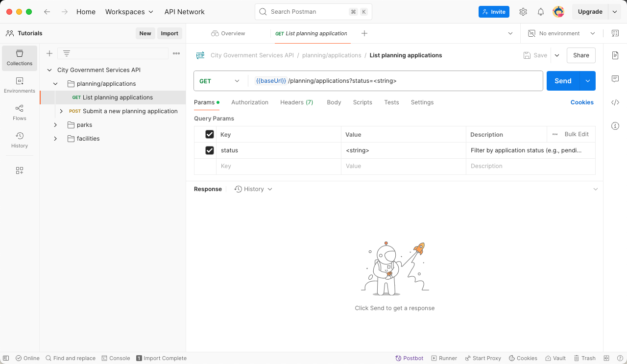Open the settings gear icon
627x364 pixels.
coord(523,12)
